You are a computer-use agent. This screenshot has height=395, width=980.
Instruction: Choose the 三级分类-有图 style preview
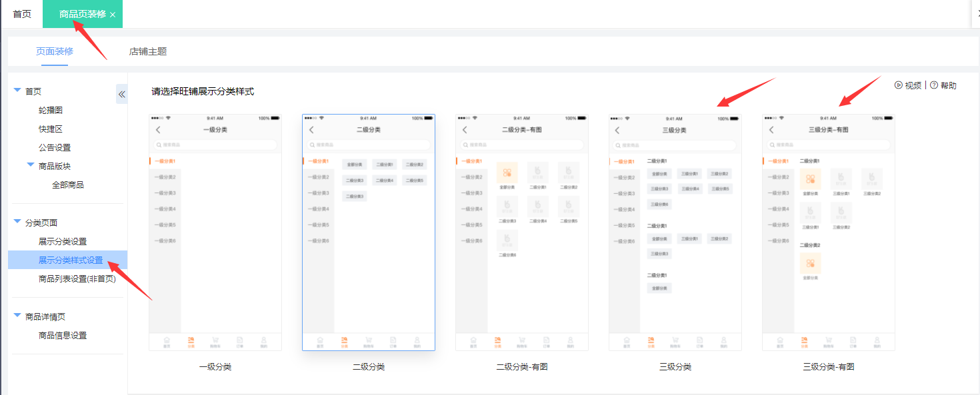click(829, 232)
